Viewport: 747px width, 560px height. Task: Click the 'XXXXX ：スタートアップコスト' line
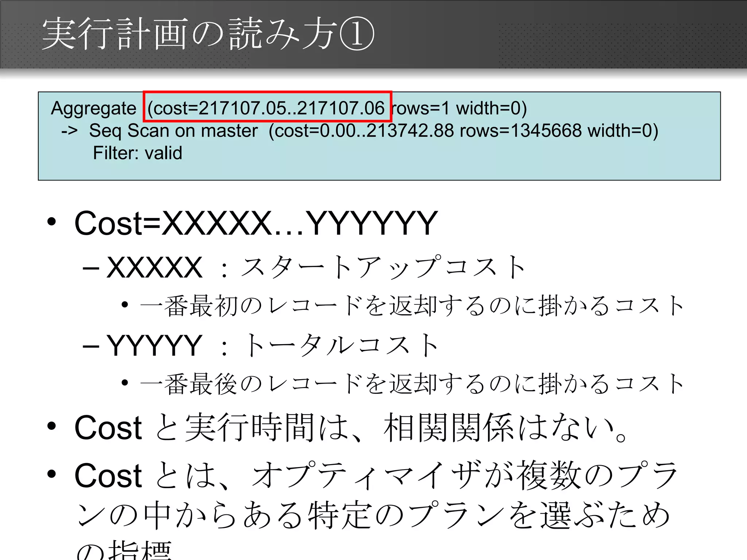(316, 267)
